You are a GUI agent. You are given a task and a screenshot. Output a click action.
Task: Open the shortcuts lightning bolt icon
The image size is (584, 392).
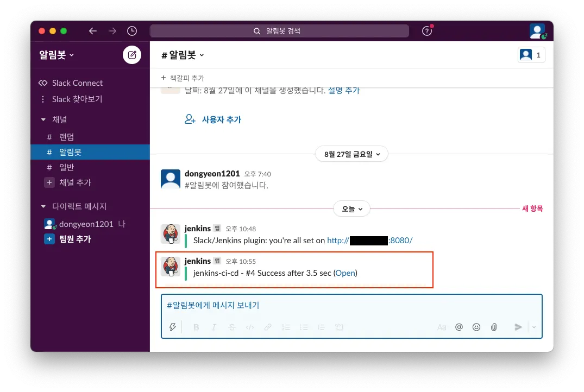[172, 327]
